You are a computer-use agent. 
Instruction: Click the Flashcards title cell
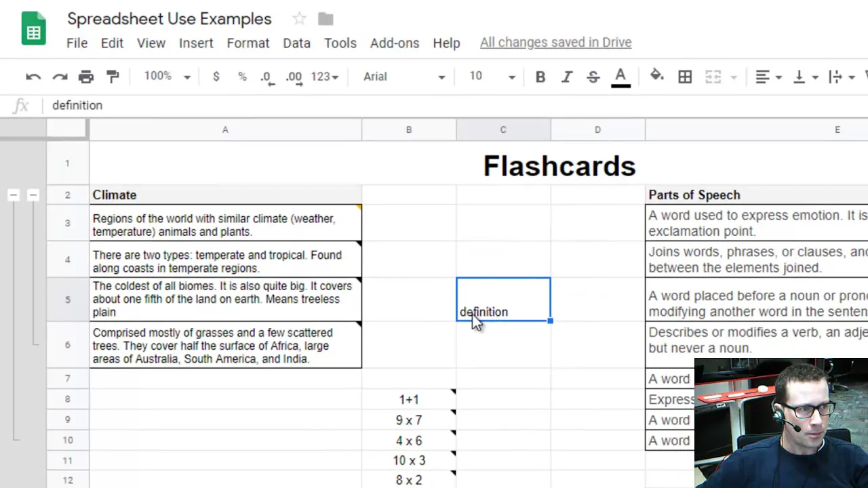(559, 166)
